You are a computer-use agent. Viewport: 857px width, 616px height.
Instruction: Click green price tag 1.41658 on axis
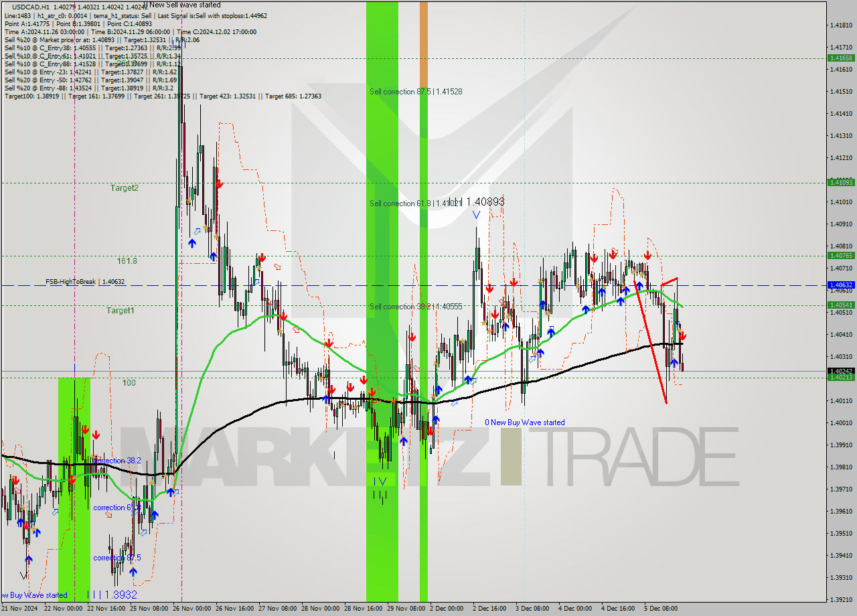click(x=841, y=58)
